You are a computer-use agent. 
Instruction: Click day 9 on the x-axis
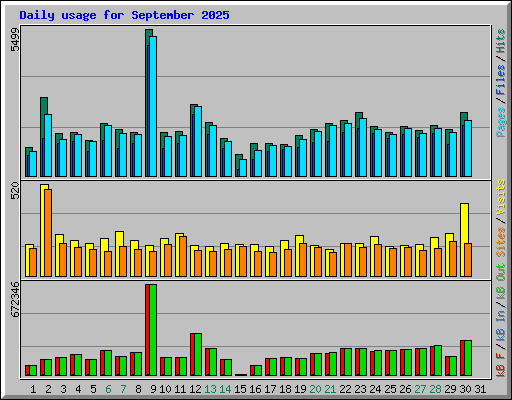pos(153,389)
